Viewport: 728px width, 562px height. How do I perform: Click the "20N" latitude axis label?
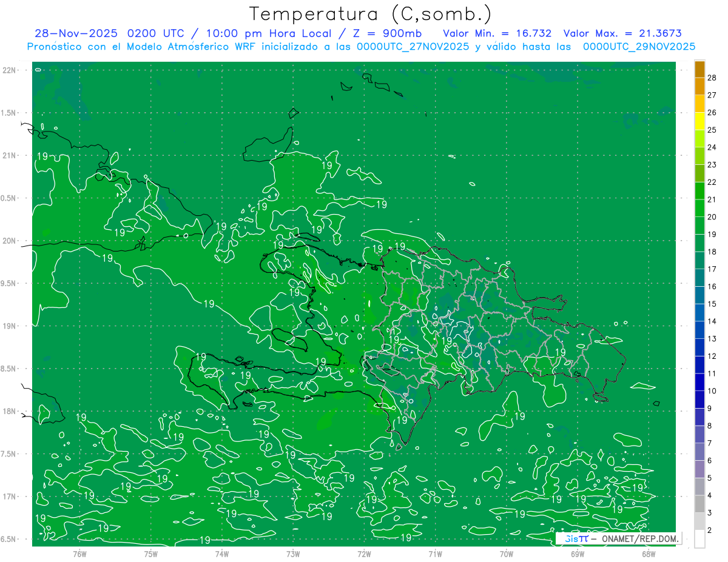10,241
